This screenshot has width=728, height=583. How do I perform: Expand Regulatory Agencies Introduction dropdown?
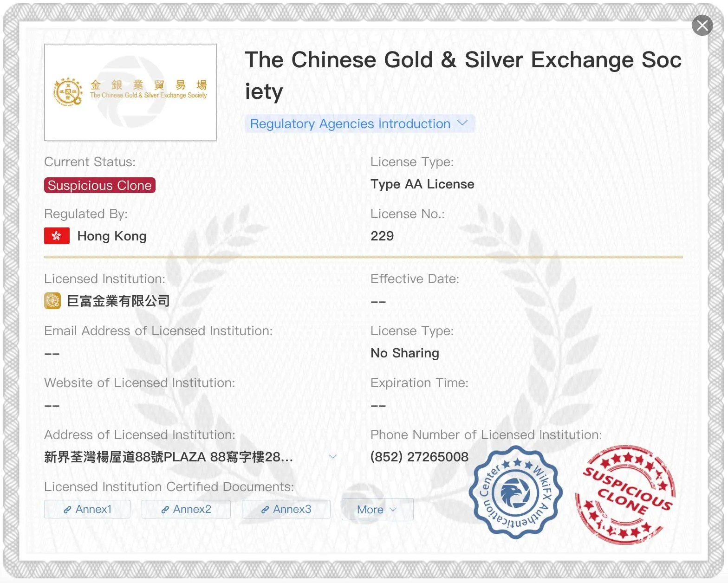point(359,124)
